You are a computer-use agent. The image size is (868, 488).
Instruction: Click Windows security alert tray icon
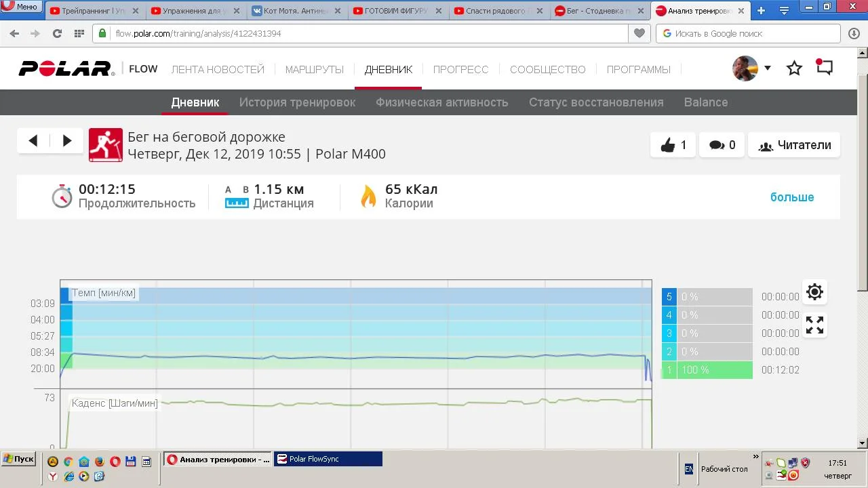pyautogui.click(x=806, y=463)
